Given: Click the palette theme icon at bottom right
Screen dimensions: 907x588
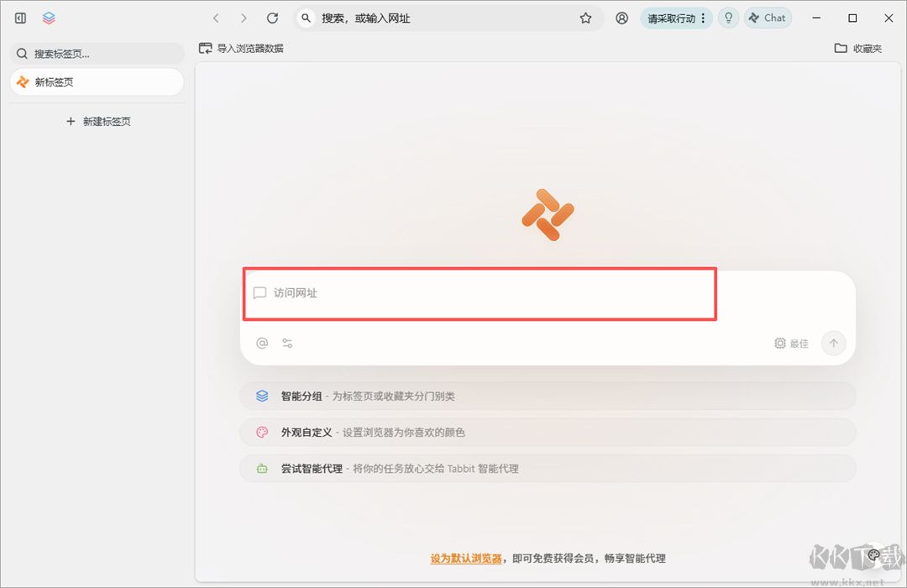Looking at the screenshot, I should tap(874, 555).
